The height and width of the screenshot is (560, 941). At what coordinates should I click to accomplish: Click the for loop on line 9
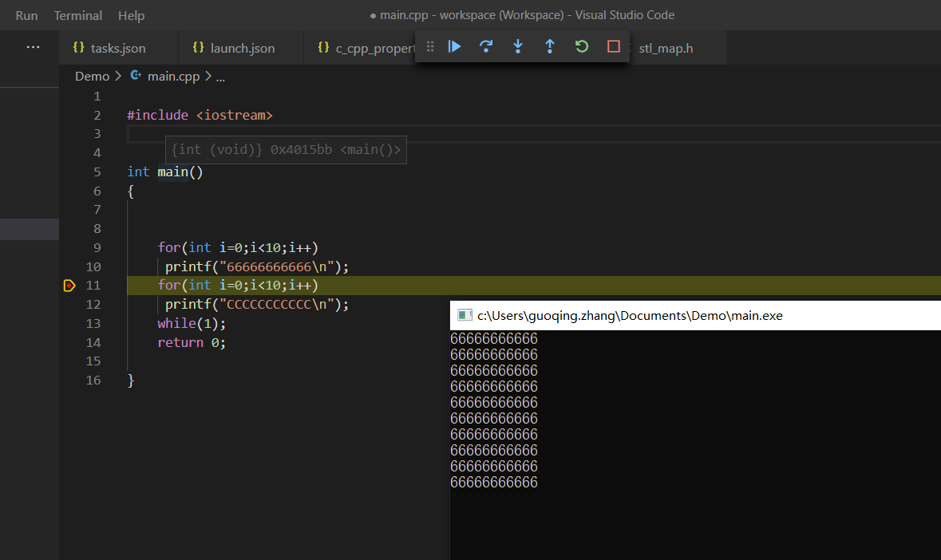[238, 247]
